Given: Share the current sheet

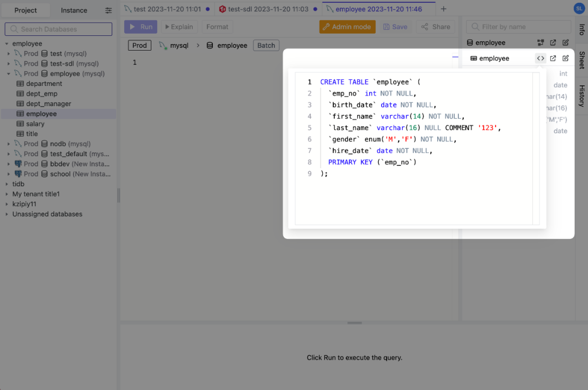Looking at the screenshot, I should [x=436, y=27].
